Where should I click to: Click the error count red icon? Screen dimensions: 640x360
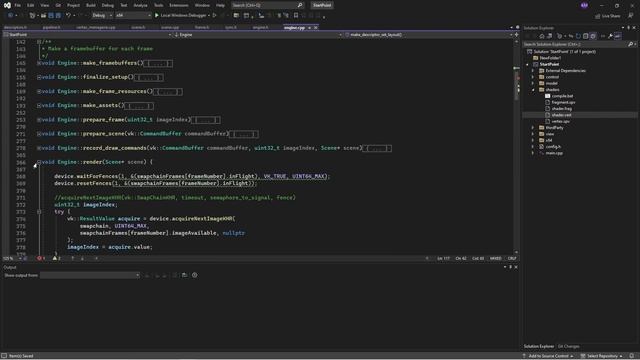coord(40,258)
